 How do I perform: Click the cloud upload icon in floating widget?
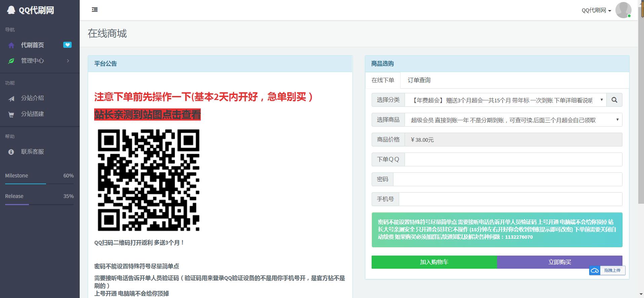[595, 270]
